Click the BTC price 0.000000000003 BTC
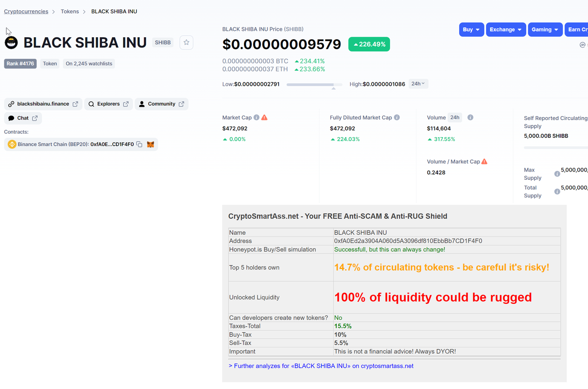The width and height of the screenshot is (588, 389). (255, 61)
